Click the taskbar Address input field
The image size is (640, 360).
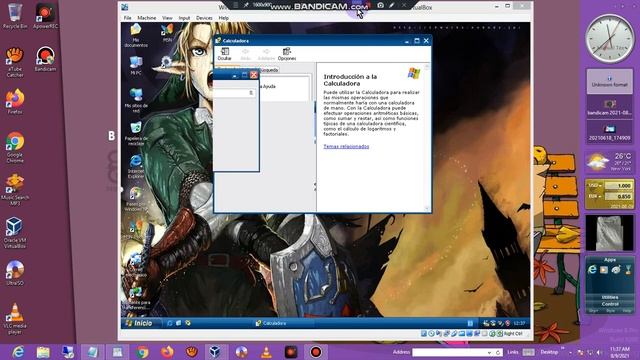click(449, 352)
